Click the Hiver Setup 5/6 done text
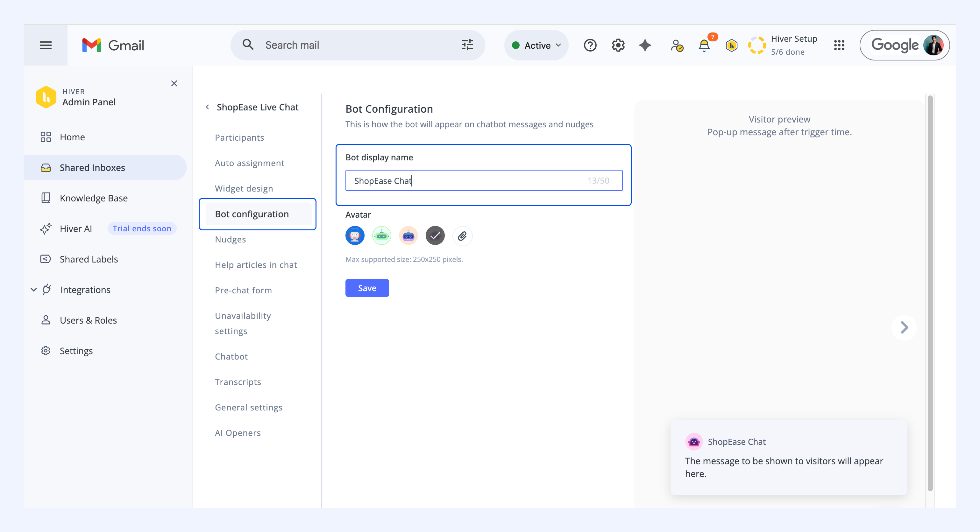This screenshot has width=980, height=532. (x=794, y=45)
